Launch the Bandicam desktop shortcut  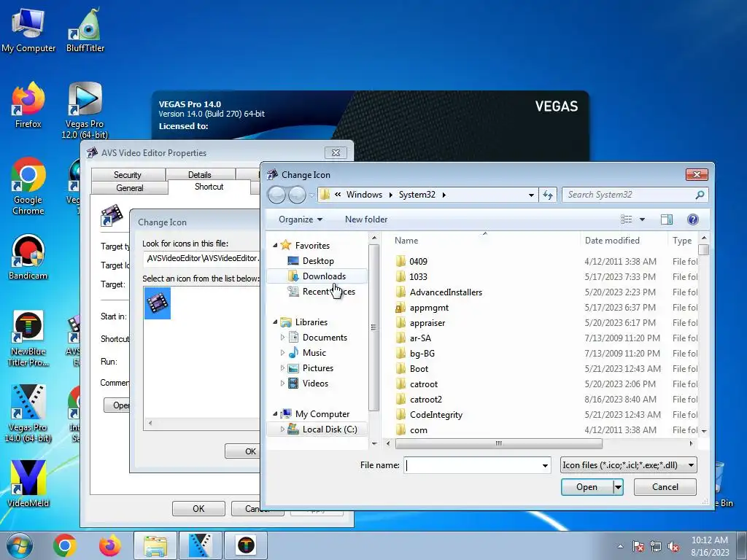pyautogui.click(x=28, y=257)
